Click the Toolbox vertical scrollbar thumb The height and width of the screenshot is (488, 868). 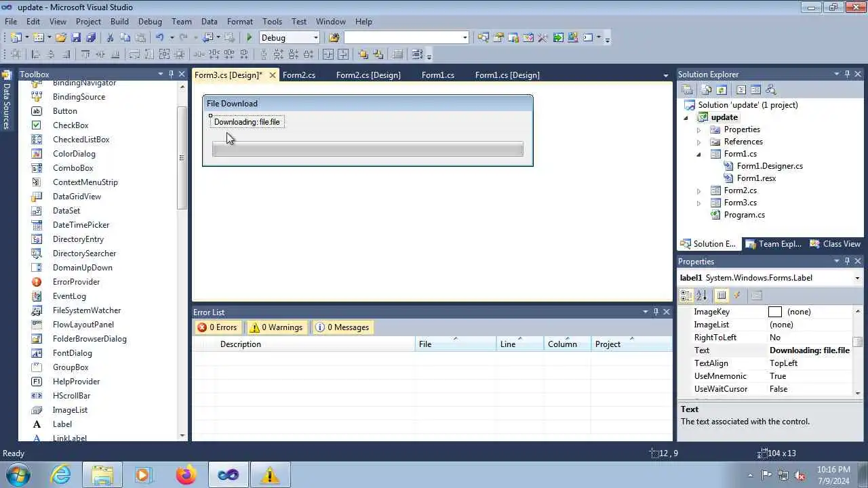[182, 157]
